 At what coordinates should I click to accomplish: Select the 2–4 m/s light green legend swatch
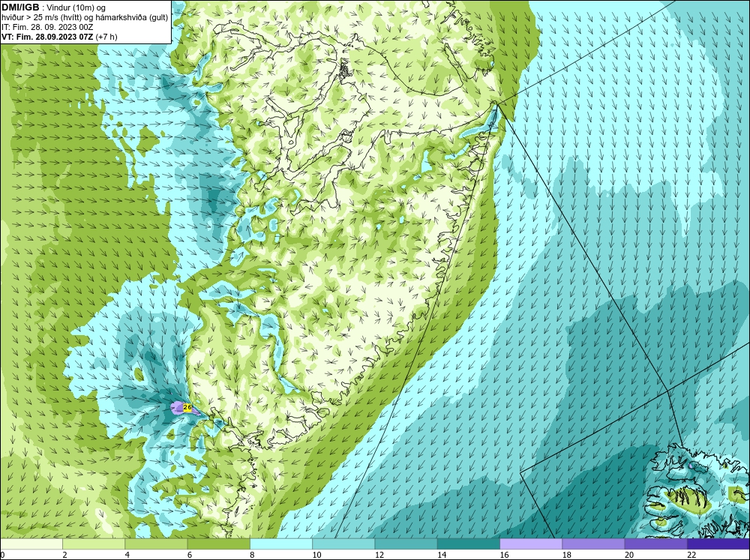click(94, 544)
